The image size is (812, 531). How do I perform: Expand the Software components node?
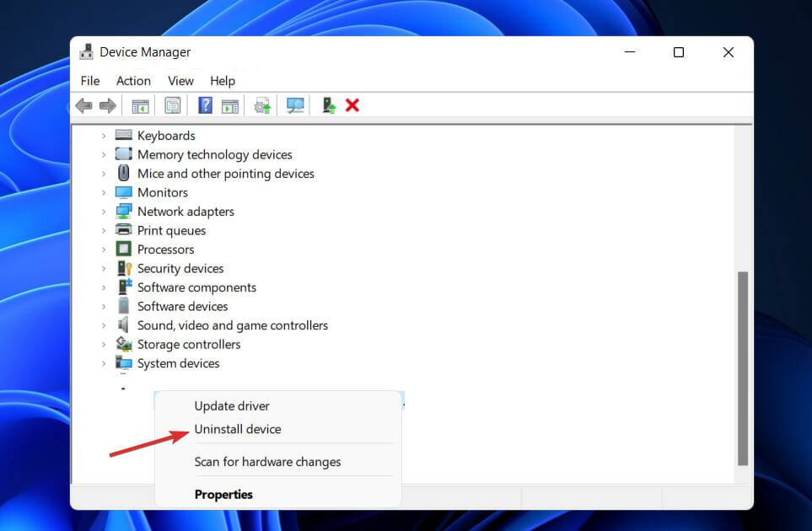click(x=104, y=287)
